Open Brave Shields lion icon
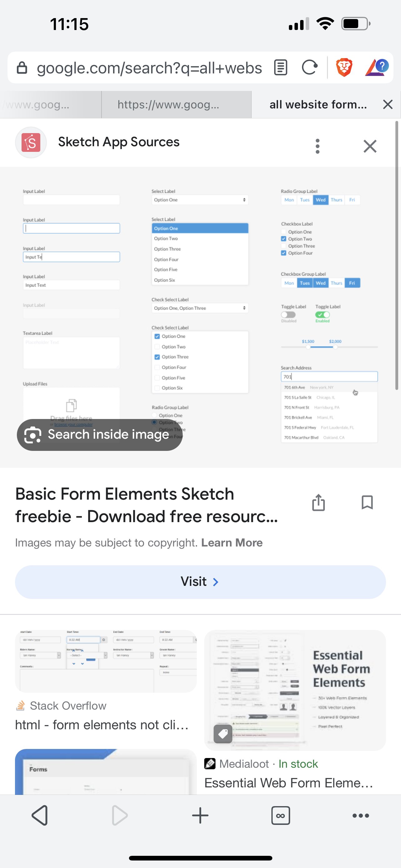 pyautogui.click(x=344, y=67)
